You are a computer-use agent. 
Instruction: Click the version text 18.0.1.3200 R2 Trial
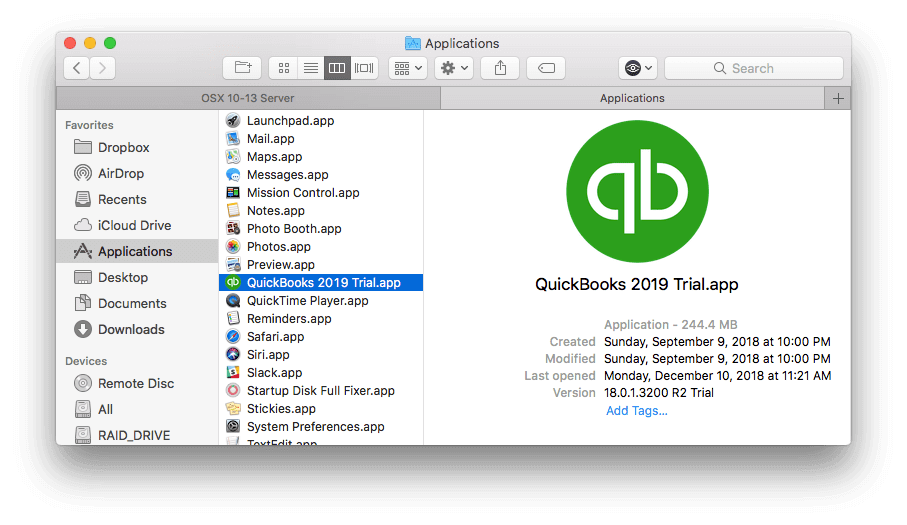[x=659, y=393]
